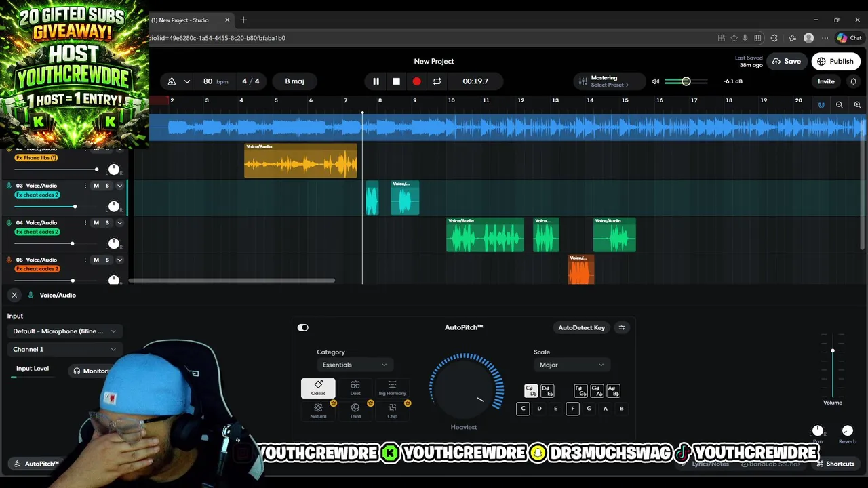The width and height of the screenshot is (868, 488).
Task: Select Chip AutoPitch preset
Action: tap(392, 411)
